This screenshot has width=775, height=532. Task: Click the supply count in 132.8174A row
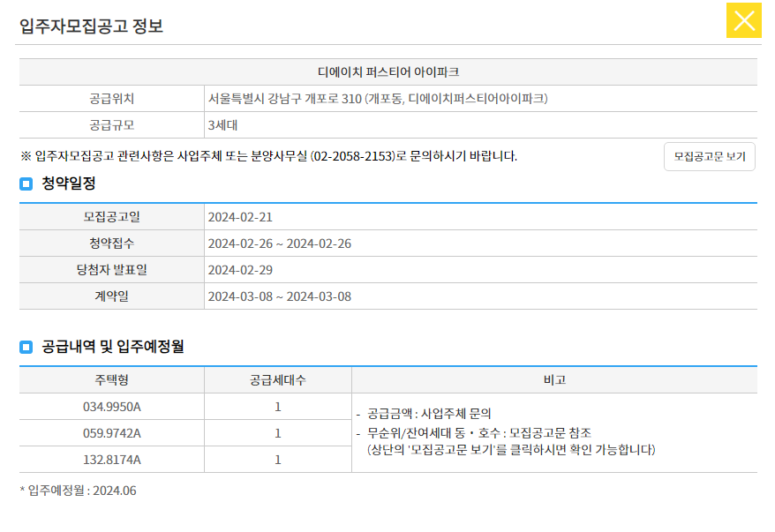pos(278,460)
